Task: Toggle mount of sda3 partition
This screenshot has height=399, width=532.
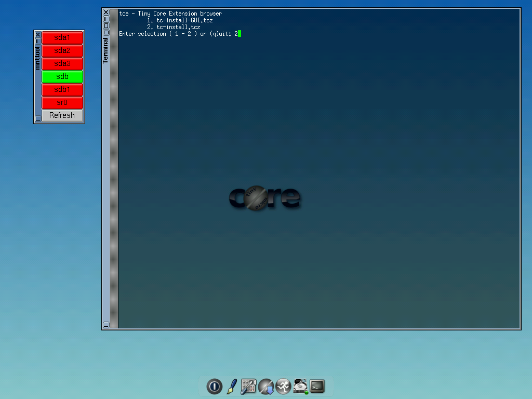Action: tap(62, 64)
